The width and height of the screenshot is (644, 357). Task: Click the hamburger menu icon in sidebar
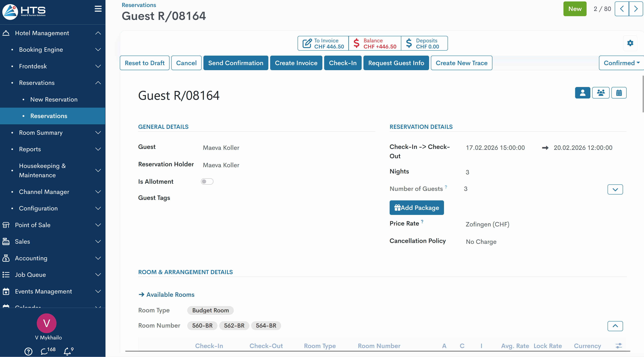[x=98, y=9]
